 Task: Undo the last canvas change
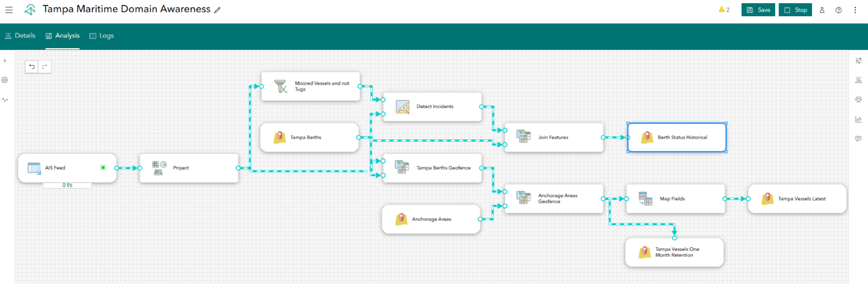[x=32, y=67]
